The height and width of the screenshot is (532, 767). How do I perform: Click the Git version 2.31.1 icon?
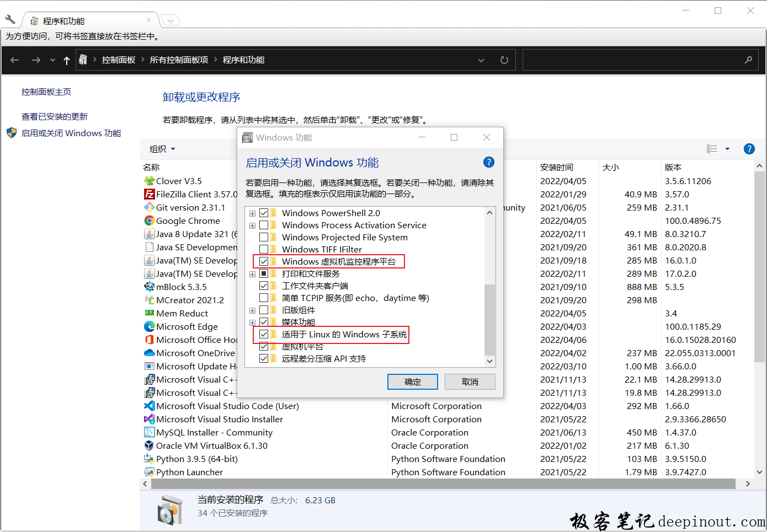149,207
